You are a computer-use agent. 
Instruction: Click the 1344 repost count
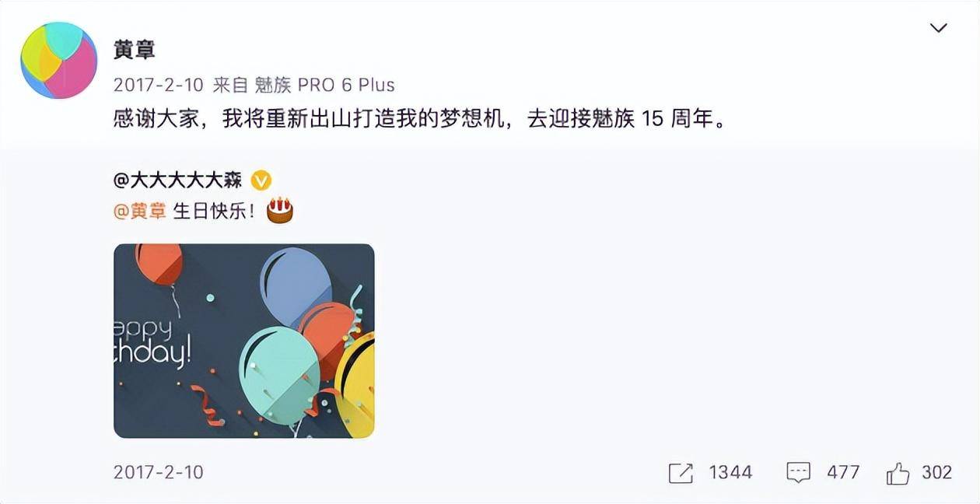[730, 472]
